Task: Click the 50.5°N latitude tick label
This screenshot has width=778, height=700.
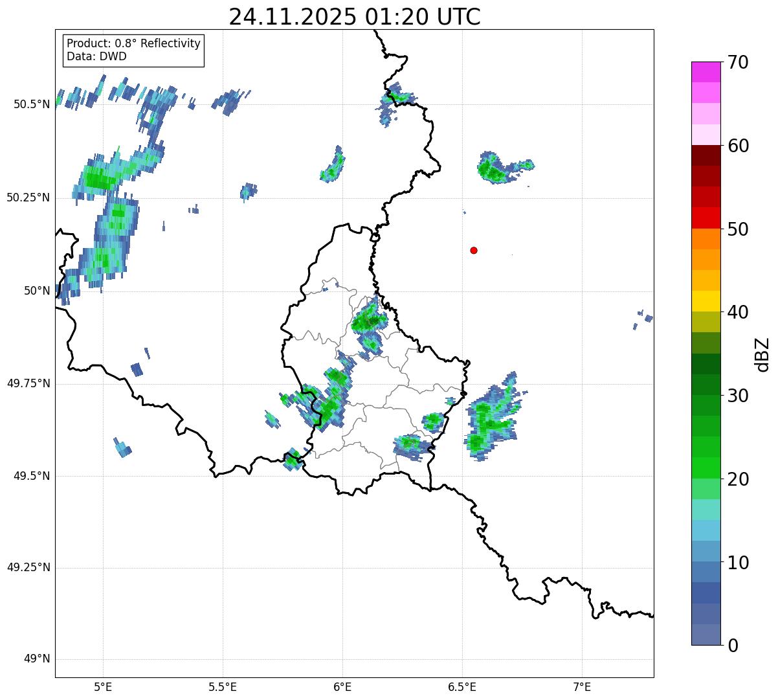Action: point(31,104)
